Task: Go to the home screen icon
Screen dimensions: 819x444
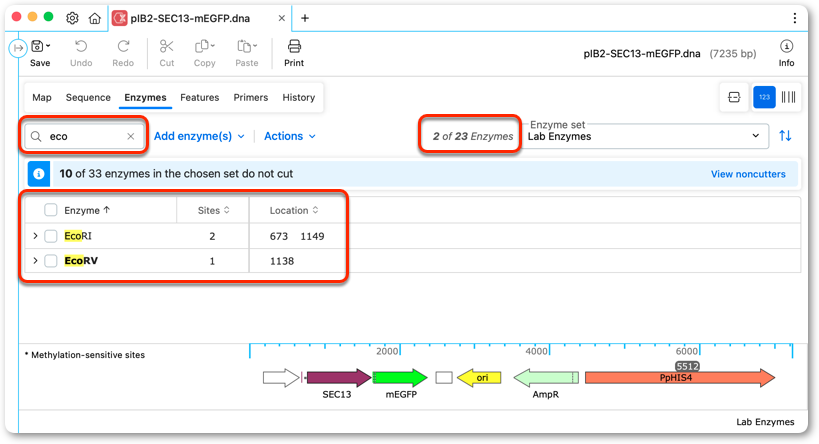Action: 95,18
